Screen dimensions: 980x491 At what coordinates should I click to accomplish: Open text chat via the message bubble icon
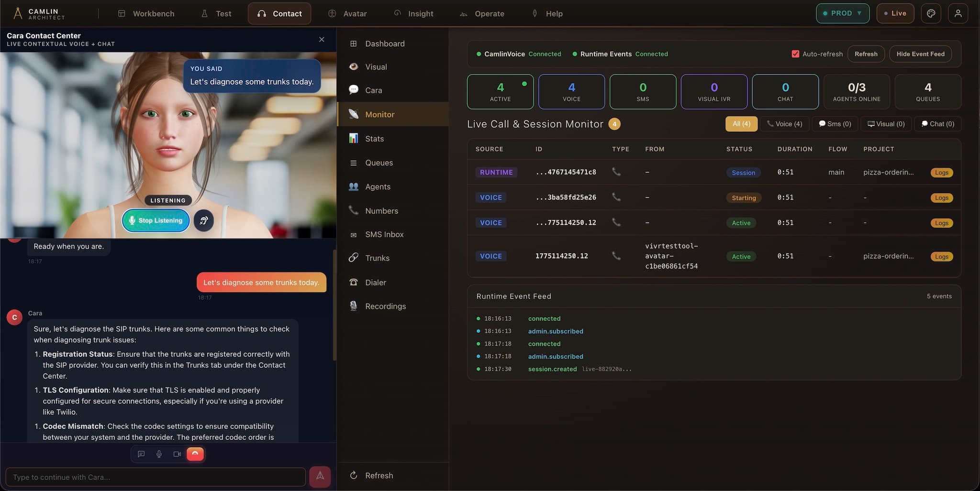(141, 454)
